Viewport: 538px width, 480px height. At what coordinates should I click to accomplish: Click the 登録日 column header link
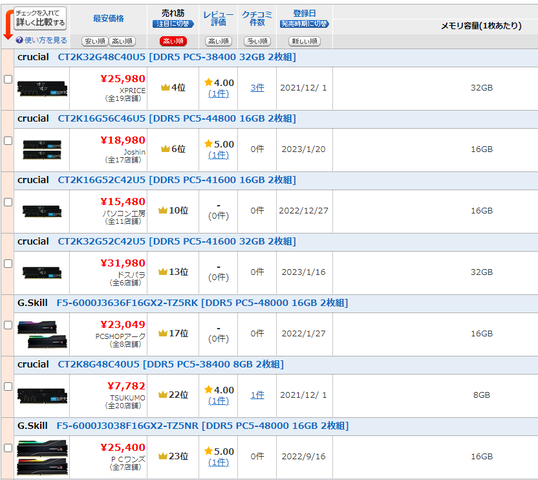pyautogui.click(x=304, y=13)
